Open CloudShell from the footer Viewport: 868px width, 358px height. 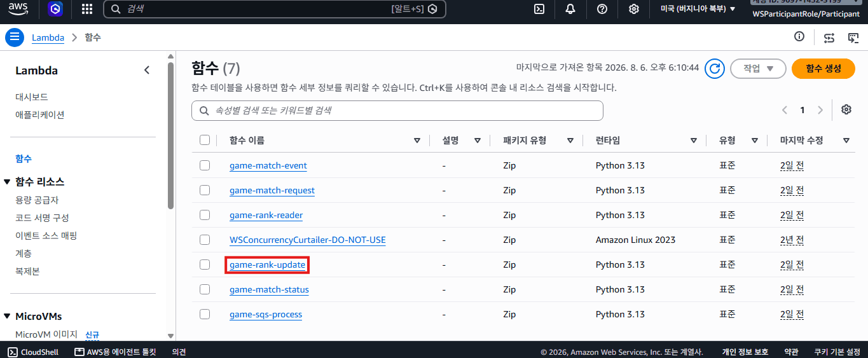(33, 352)
